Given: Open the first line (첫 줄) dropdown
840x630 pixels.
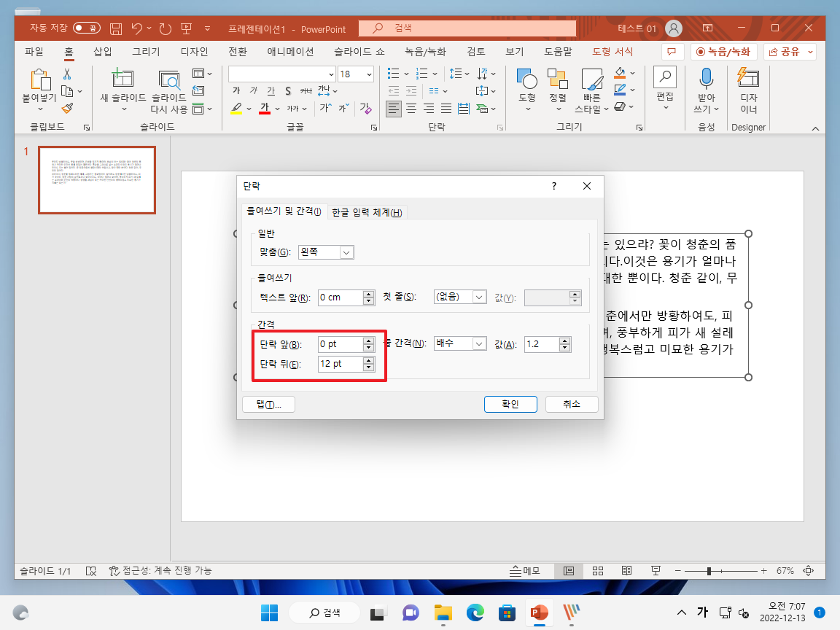Looking at the screenshot, I should (x=479, y=297).
